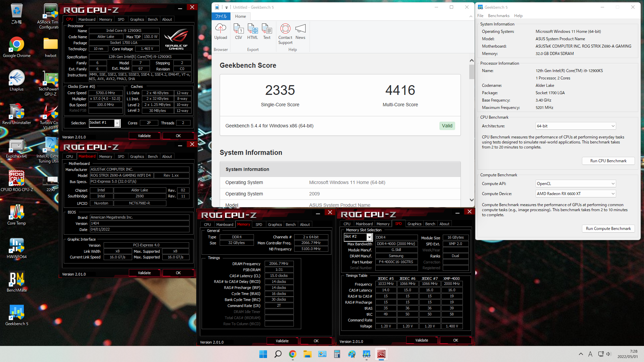
Task: Open Contact Support in Geekbench ribbon
Action: pyautogui.click(x=285, y=34)
